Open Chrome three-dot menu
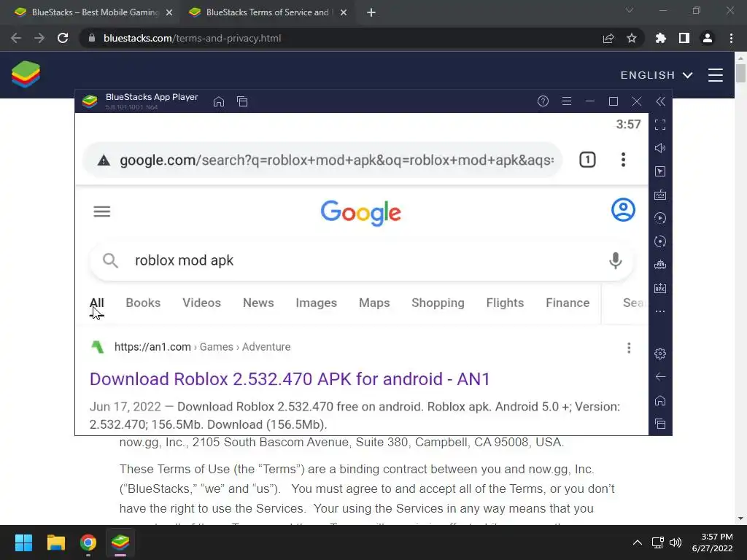The height and width of the screenshot is (560, 747). coord(731,38)
